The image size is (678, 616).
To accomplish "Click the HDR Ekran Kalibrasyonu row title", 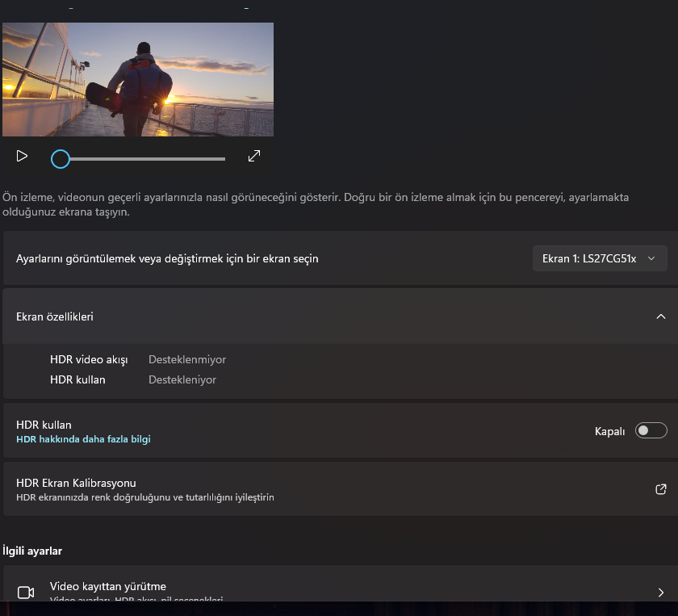I will point(76,483).
